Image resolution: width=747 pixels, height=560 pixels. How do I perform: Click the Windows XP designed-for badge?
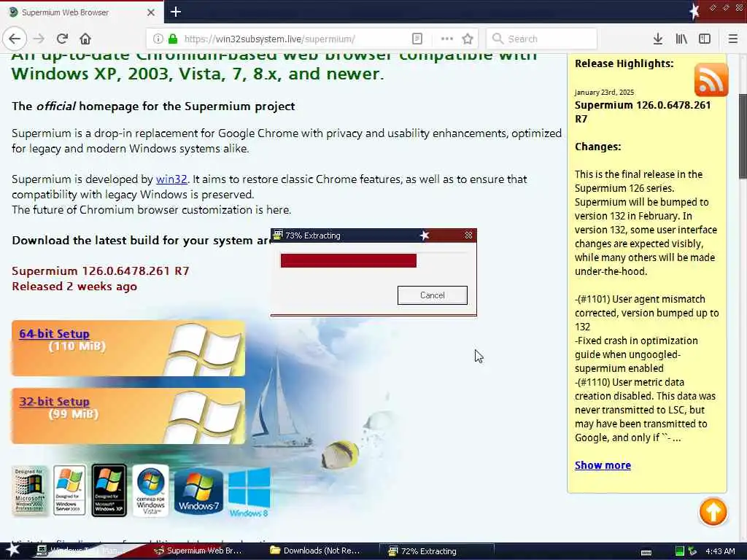109,491
